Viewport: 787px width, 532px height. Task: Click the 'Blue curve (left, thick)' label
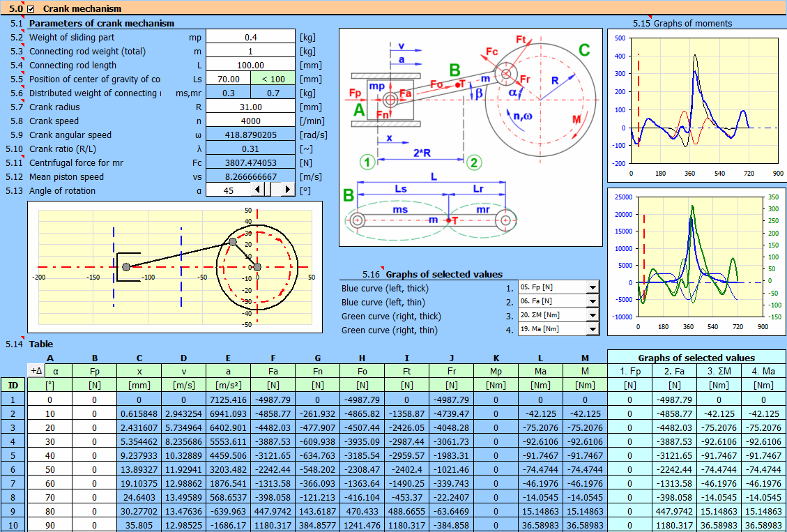(385, 288)
